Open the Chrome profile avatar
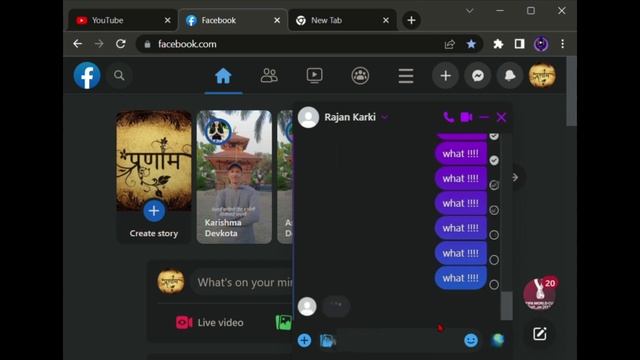The width and height of the screenshot is (640, 360). coord(541,44)
